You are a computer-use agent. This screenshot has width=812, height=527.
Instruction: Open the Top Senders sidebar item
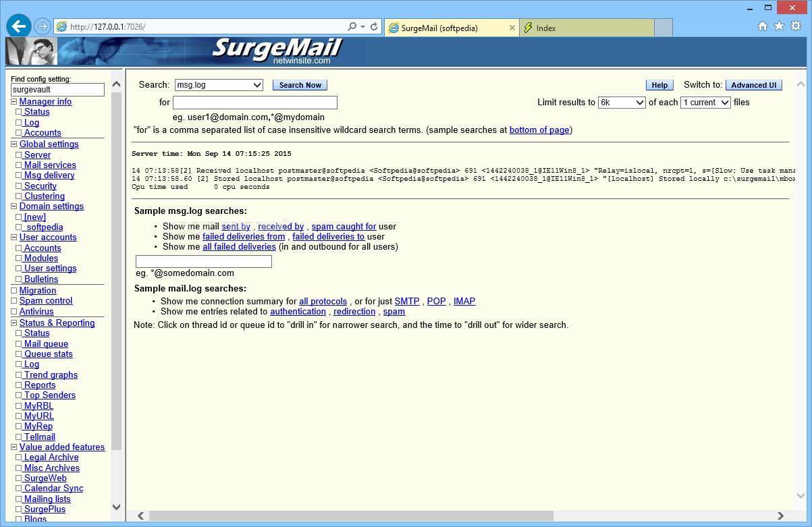(x=49, y=395)
